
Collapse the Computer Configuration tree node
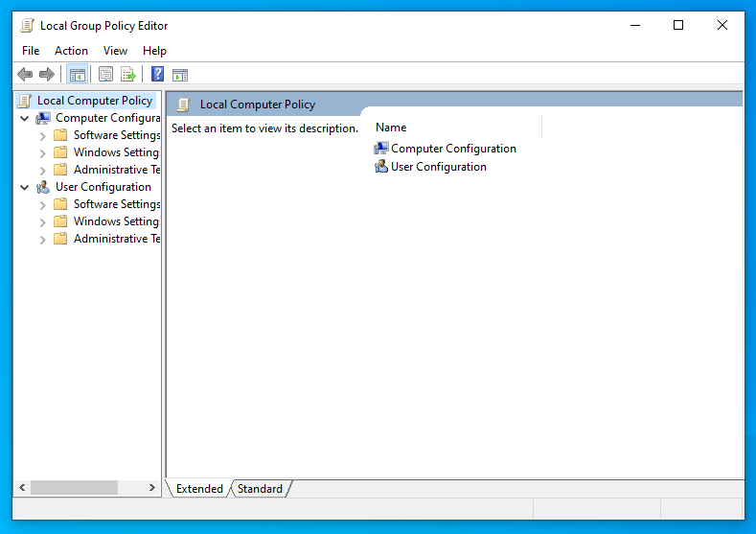(25, 119)
